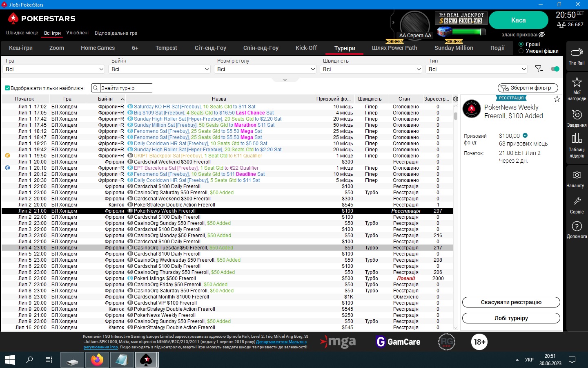588x368 pixels.
Task: Open Допомога question mark icon
Action: click(x=577, y=226)
